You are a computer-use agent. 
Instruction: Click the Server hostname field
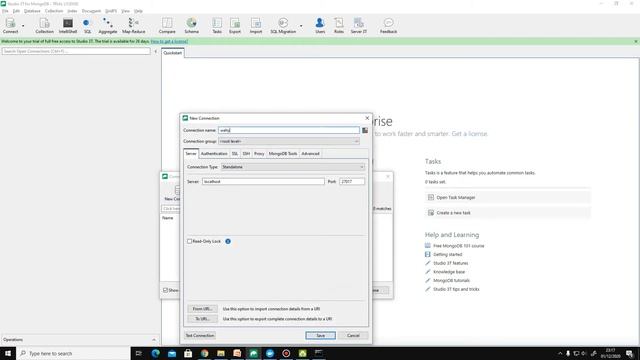[263, 181]
